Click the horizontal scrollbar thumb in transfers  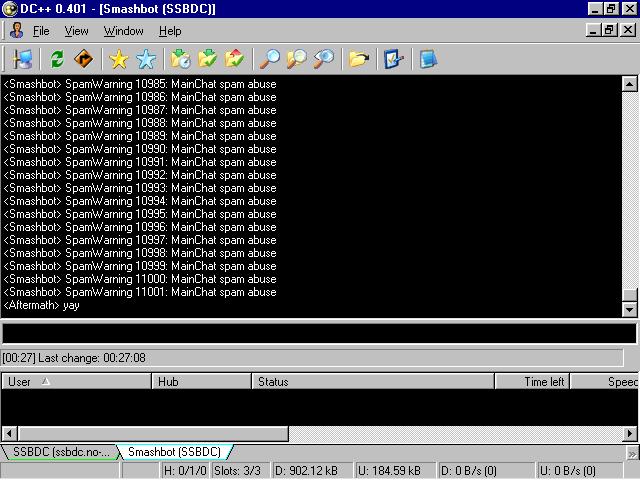[153, 433]
